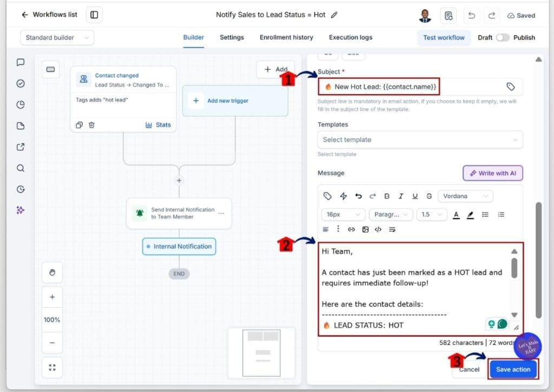Image resolution: width=554 pixels, height=392 pixels.
Task: Zoom in on the canvas
Action: (52, 297)
